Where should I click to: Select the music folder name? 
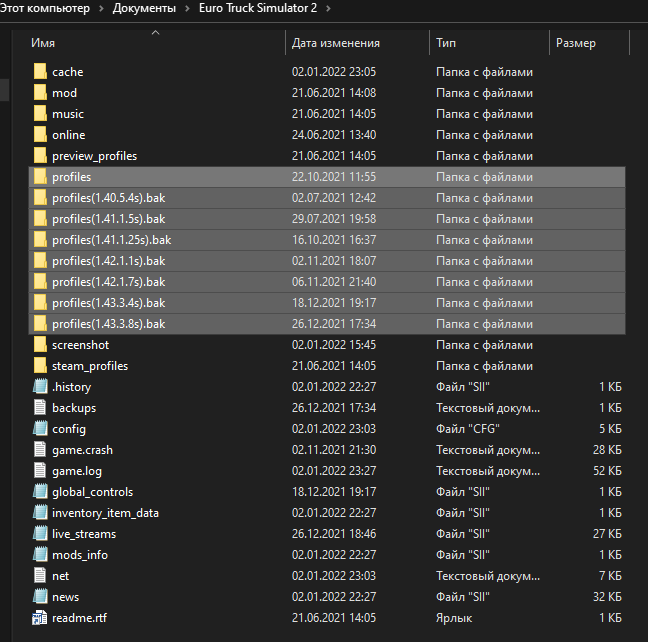(x=68, y=114)
